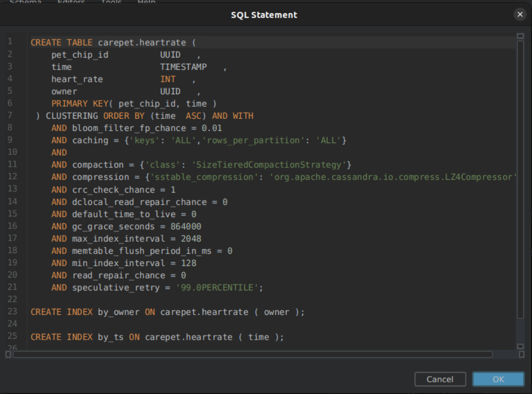This screenshot has height=394, width=532.
Task: Open the Schema menu
Action: (26, 1)
